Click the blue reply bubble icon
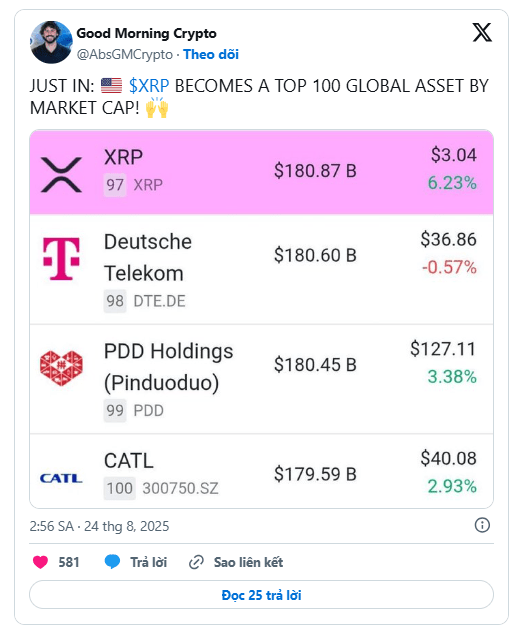Viewport: 521px width, 639px height. [x=112, y=562]
